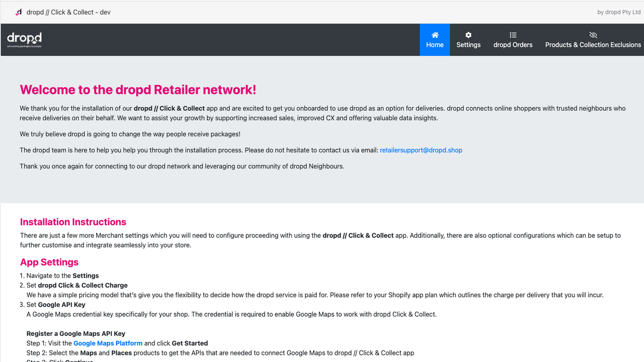
Task: Open Products & Collection Exclusions tab
Action: click(593, 40)
